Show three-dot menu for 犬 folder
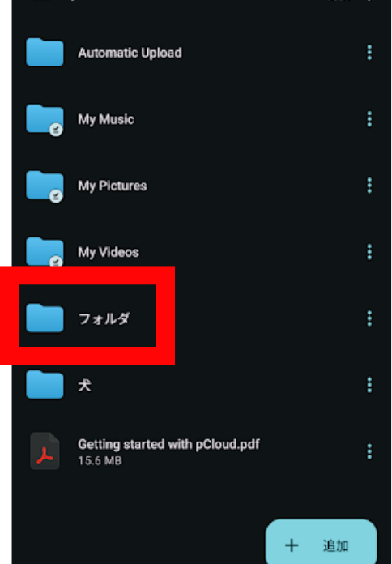The image size is (392, 564). [x=369, y=385]
